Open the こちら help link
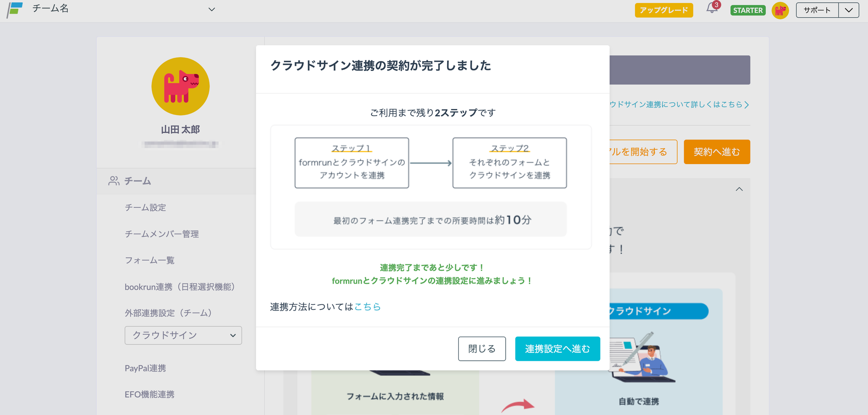The height and width of the screenshot is (415, 868). coord(367,306)
